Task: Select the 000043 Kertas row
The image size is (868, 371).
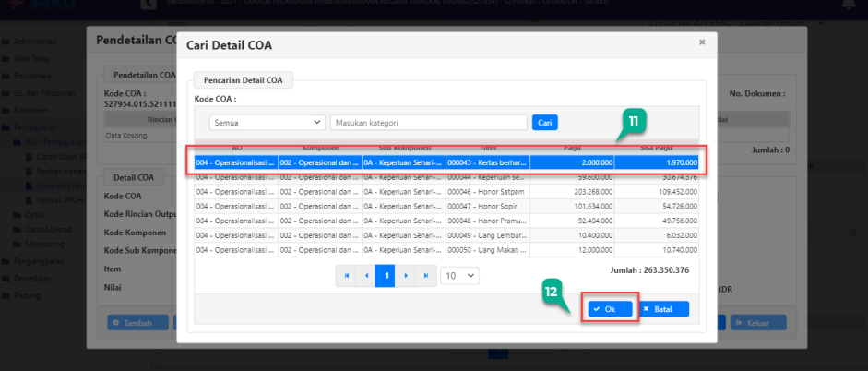Action: (x=446, y=163)
